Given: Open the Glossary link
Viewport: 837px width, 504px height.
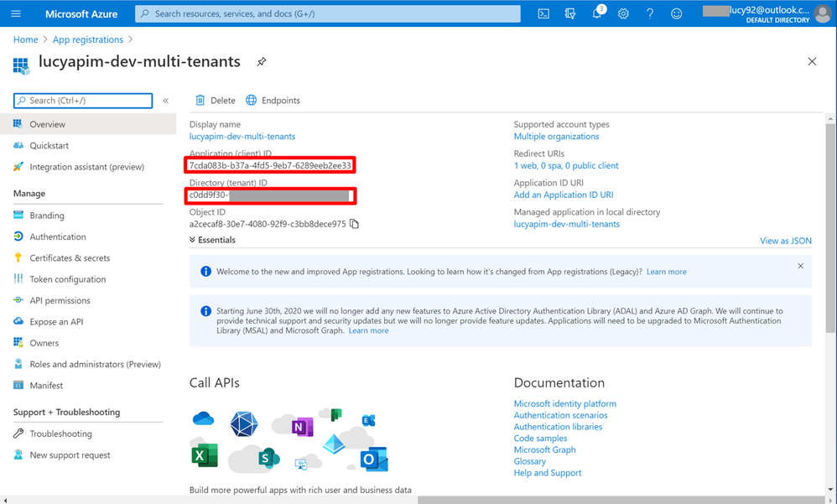Looking at the screenshot, I should tap(529, 461).
